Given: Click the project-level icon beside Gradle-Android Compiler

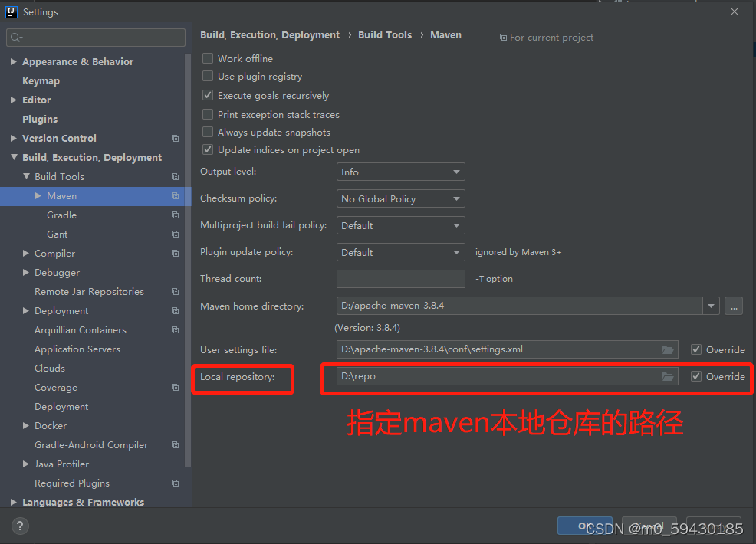Looking at the screenshot, I should pos(175,444).
